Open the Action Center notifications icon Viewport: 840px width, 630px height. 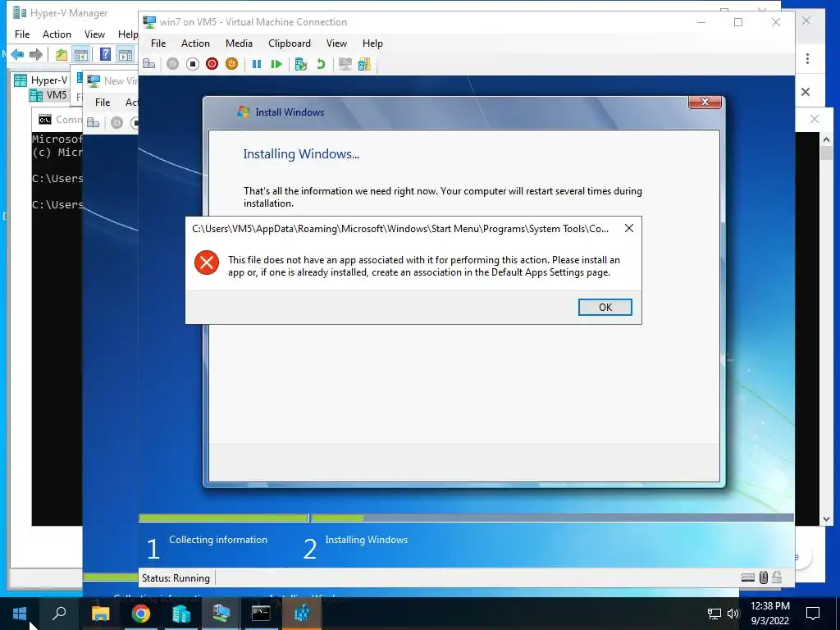click(x=813, y=614)
